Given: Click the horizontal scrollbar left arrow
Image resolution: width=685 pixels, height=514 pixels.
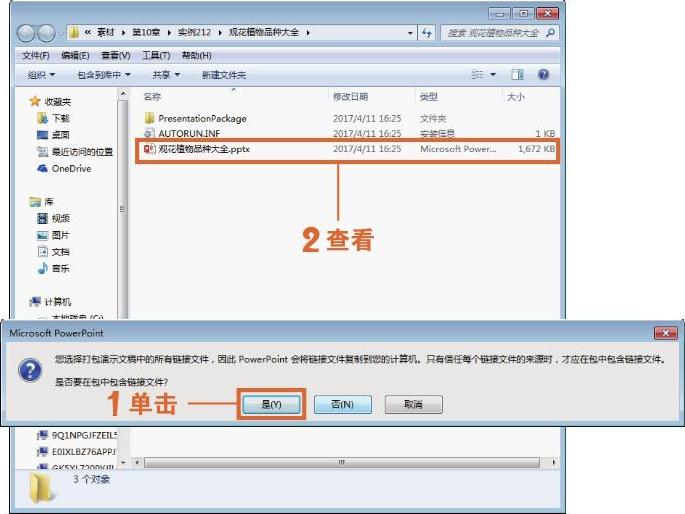Looking at the screenshot, I should click(137, 462).
